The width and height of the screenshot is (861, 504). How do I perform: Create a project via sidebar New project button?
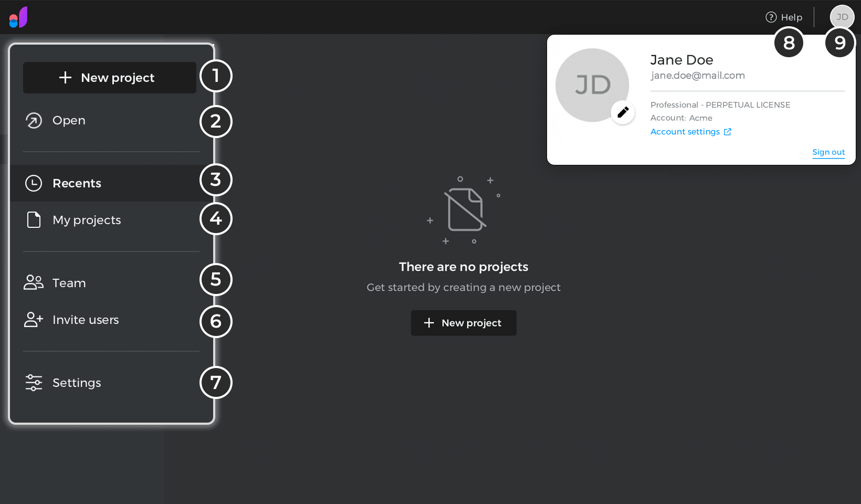(x=110, y=78)
